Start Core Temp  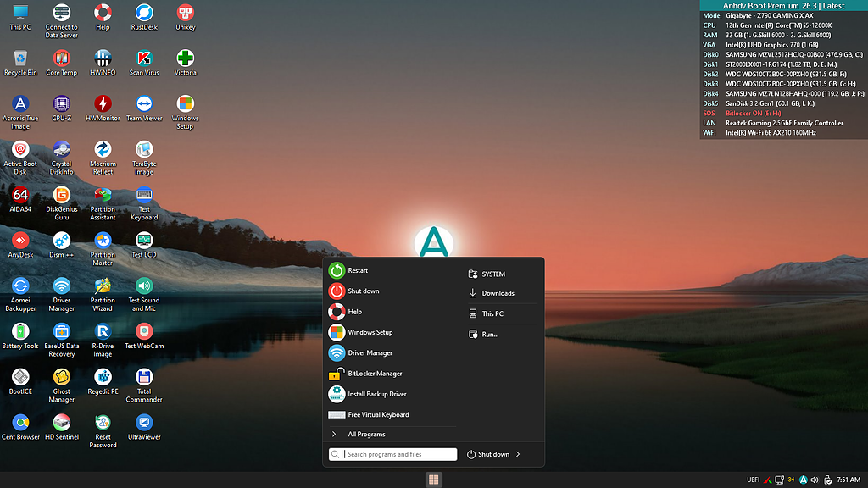click(x=61, y=63)
